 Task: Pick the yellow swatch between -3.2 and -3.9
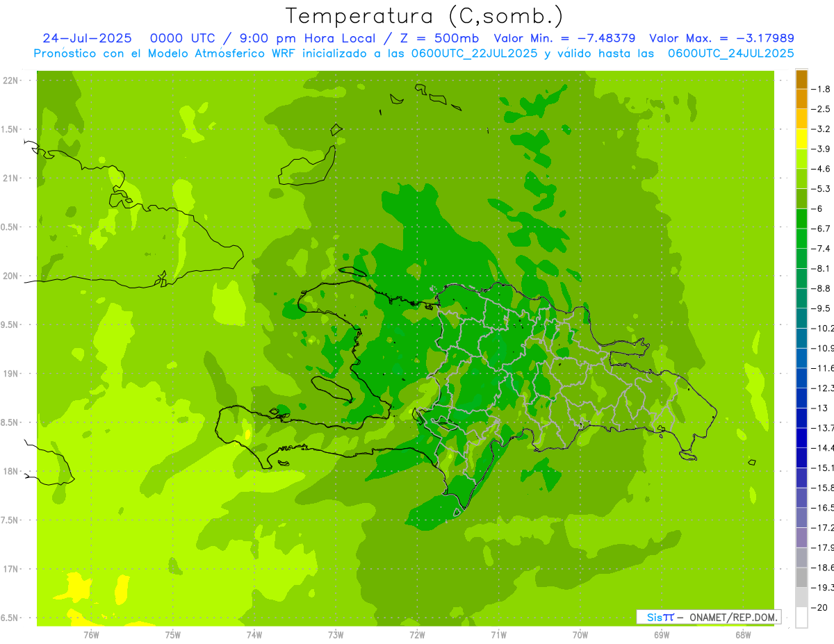[801, 139]
